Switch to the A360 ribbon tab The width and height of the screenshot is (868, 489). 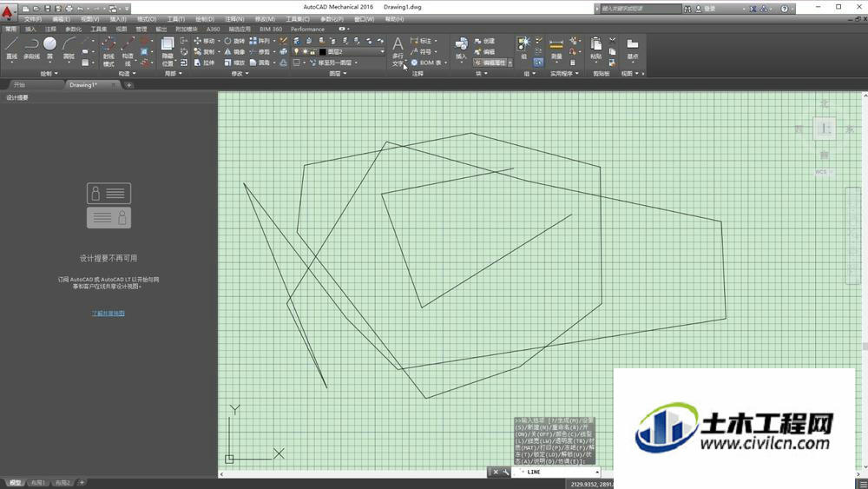coord(214,29)
